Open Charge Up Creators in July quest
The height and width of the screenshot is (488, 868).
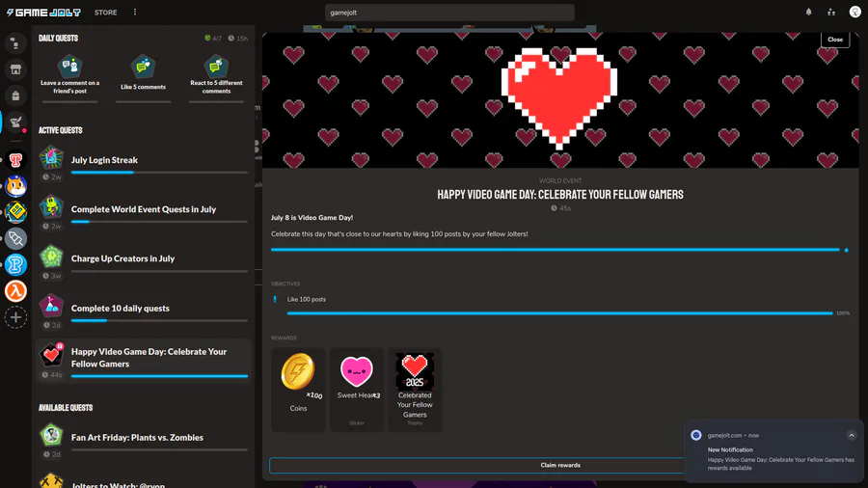coord(143,263)
